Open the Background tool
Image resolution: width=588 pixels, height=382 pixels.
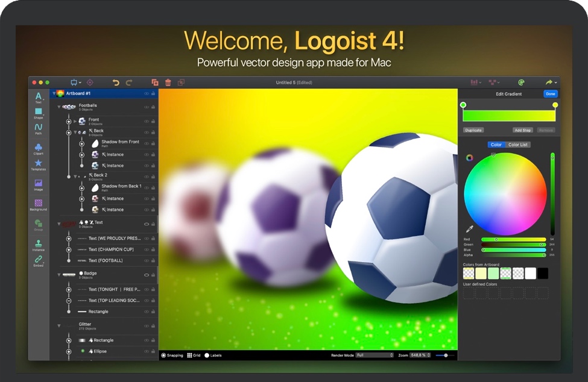pyautogui.click(x=38, y=205)
